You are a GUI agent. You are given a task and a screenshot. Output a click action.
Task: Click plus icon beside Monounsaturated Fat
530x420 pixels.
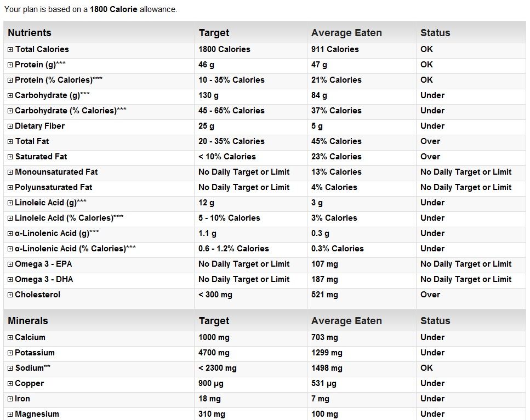10,172
